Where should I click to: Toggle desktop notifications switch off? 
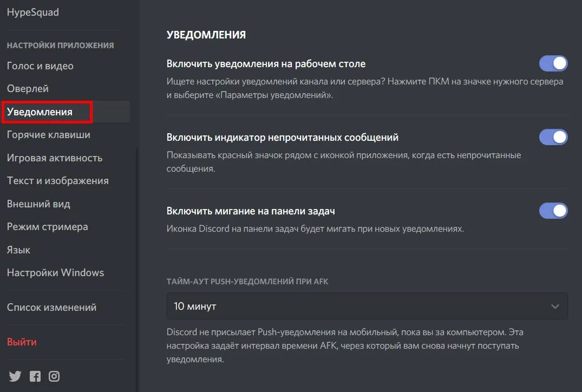[x=553, y=63]
